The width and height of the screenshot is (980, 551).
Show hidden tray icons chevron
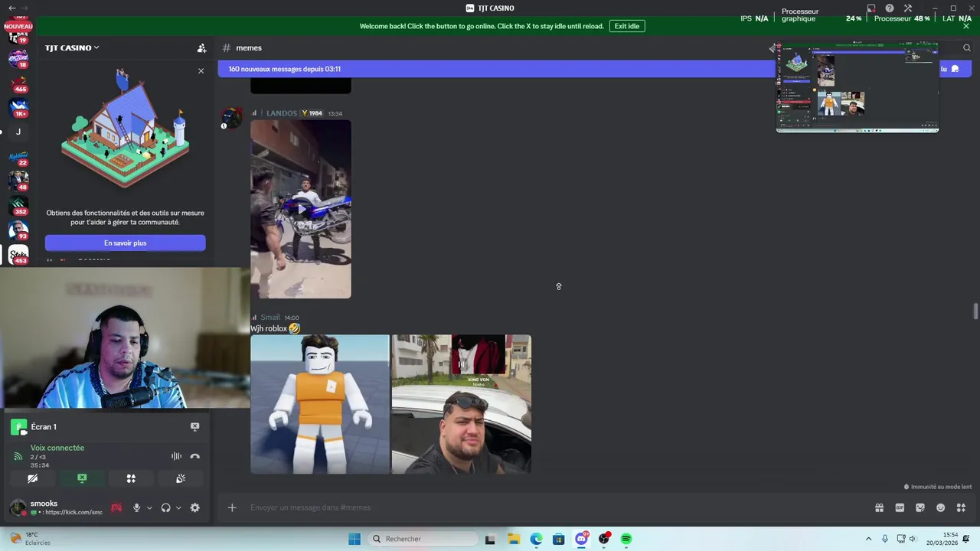(x=868, y=539)
